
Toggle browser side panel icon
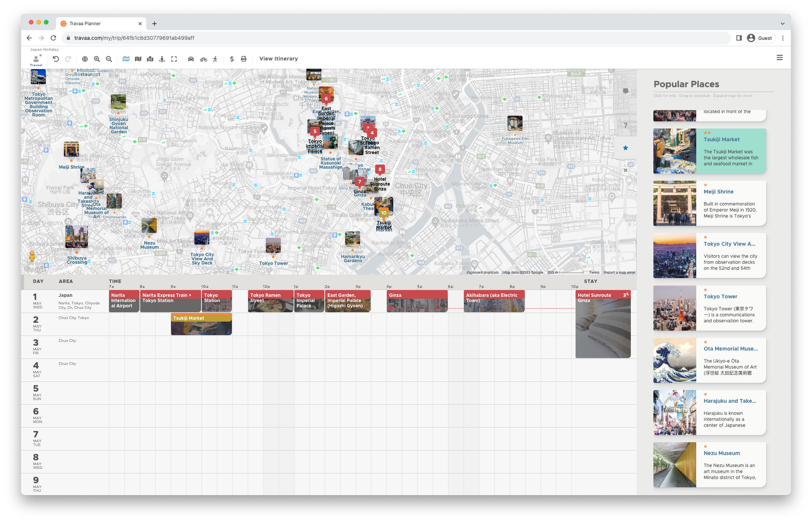click(739, 38)
